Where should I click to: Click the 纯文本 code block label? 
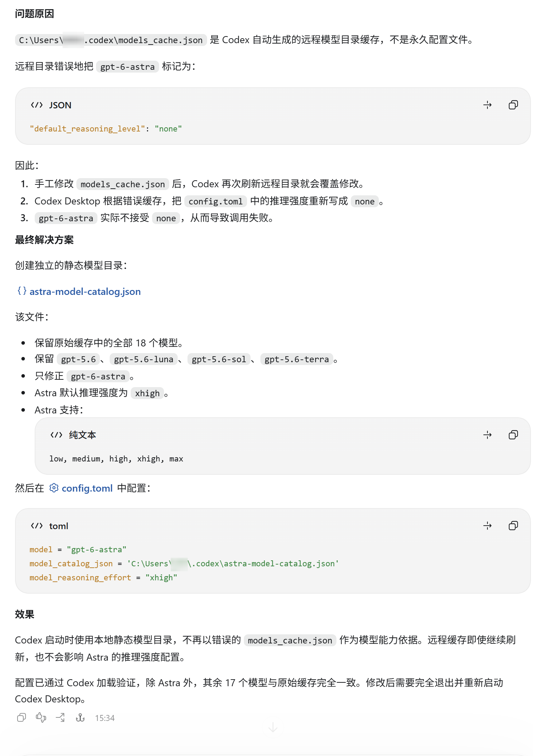click(82, 435)
